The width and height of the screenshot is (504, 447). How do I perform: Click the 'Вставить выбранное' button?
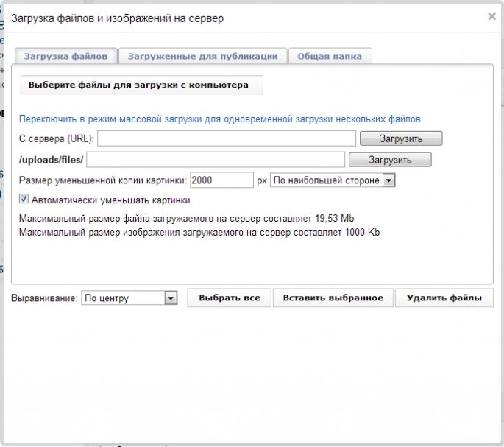[x=333, y=298]
